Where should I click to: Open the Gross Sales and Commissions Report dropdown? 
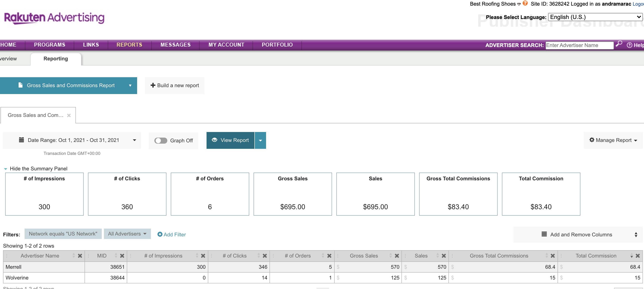(69, 85)
